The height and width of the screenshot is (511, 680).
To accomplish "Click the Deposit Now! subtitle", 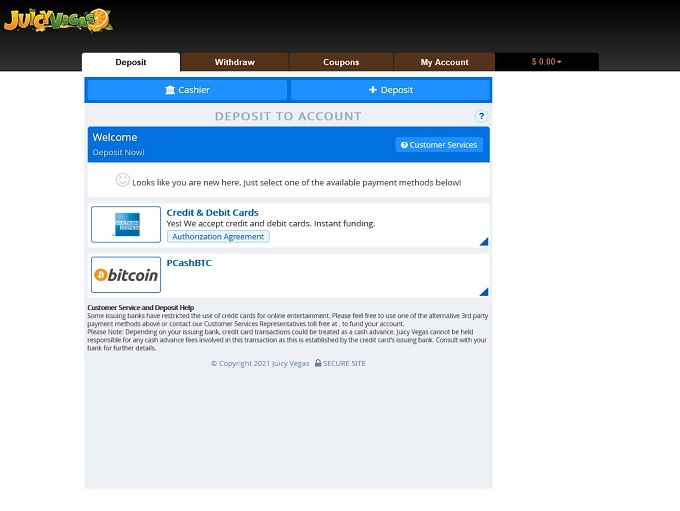I will (x=118, y=152).
